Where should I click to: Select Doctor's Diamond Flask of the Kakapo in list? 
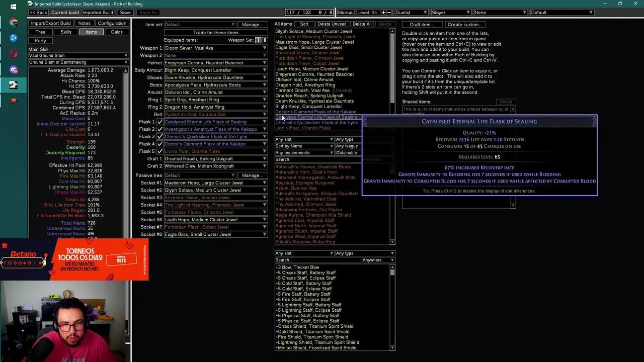315,112
